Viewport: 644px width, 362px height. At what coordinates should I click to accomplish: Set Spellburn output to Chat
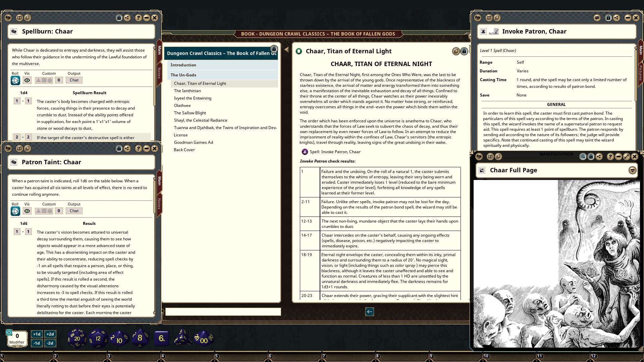click(74, 80)
